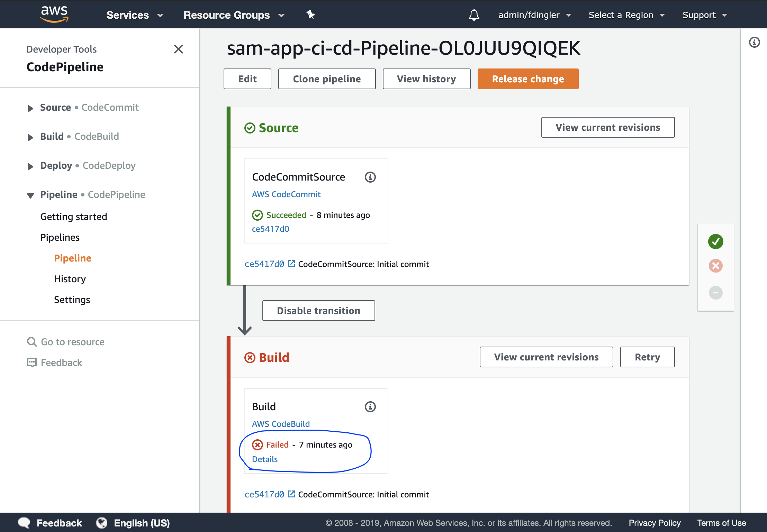Click the CodePipeline sidebar heading
The height and width of the screenshot is (532, 767).
65,67
